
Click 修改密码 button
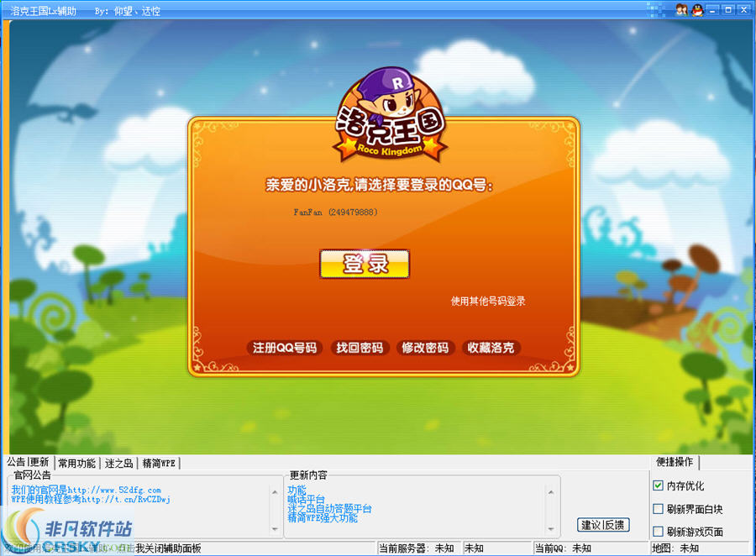[x=425, y=348]
